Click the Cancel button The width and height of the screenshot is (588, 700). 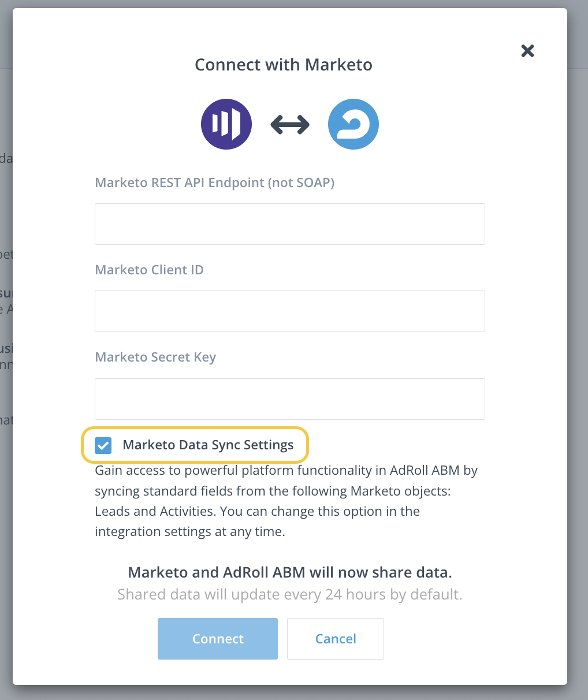click(x=336, y=639)
